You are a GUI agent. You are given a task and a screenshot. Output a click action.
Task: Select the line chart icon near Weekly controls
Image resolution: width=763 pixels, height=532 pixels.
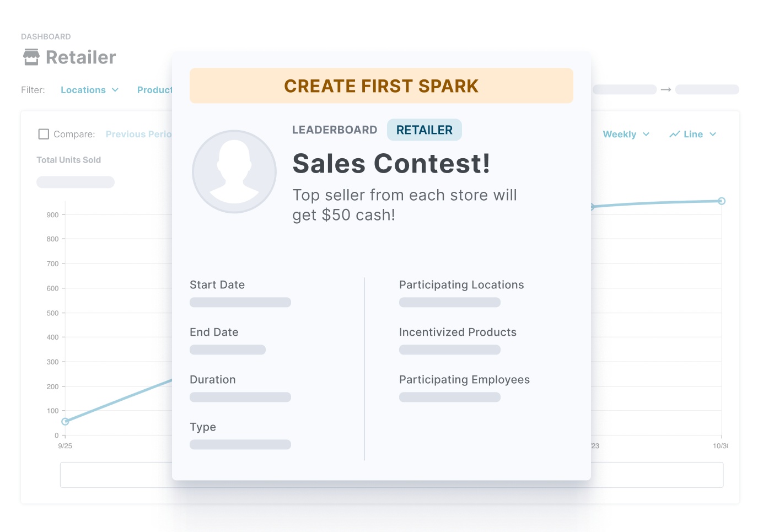pos(674,134)
